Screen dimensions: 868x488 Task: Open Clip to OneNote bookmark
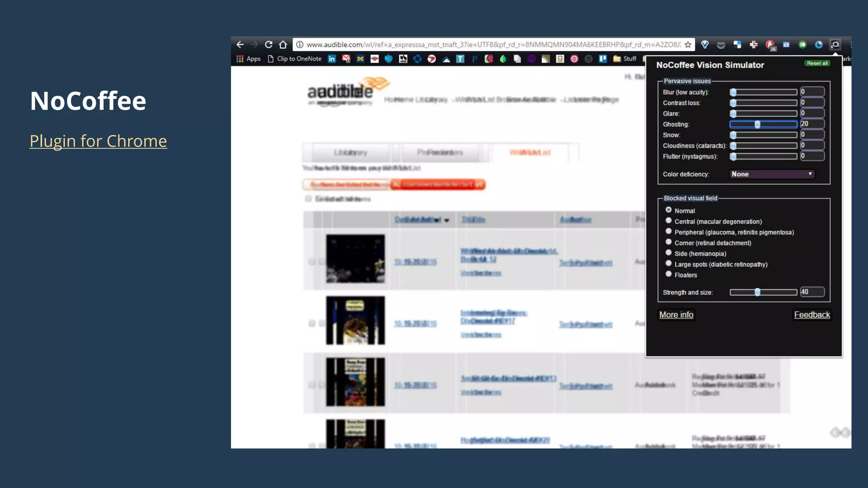(x=295, y=59)
